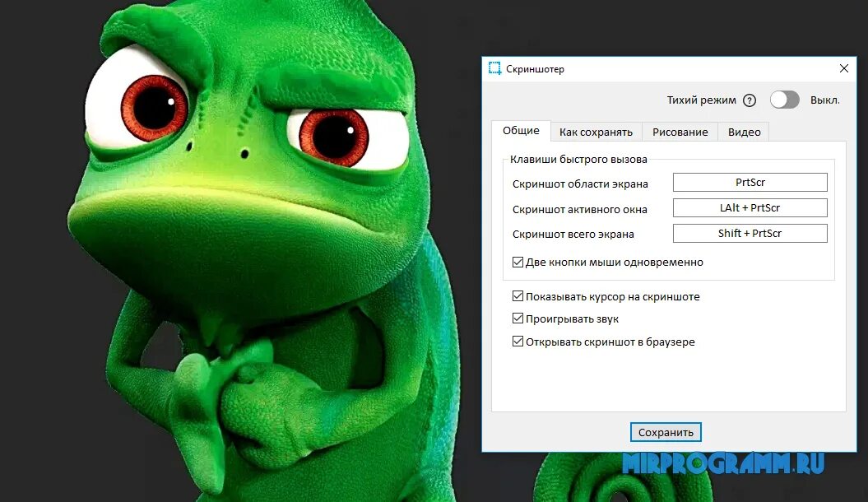Click the Сохранить button
This screenshot has height=502, width=868.
(666, 432)
